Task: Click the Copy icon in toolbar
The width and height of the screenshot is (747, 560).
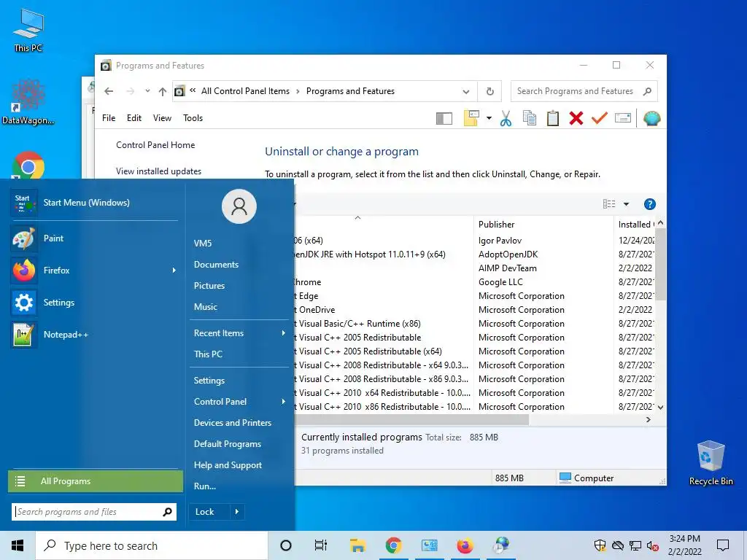Action: (530, 118)
